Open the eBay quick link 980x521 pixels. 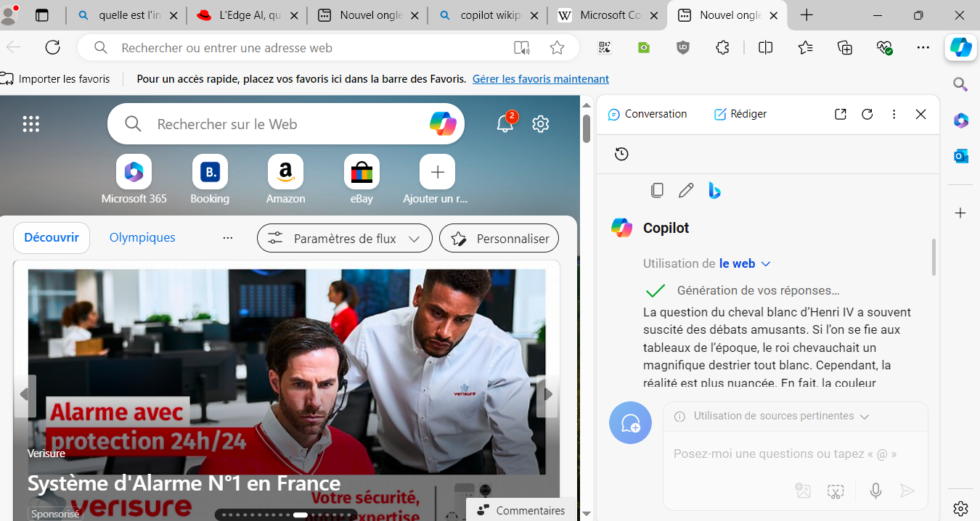362,179
